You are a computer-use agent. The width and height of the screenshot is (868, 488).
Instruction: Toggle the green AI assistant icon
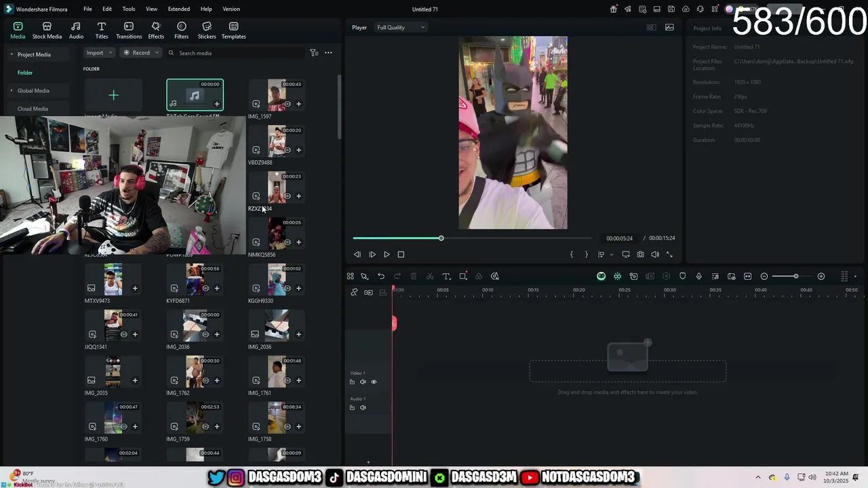tap(601, 276)
